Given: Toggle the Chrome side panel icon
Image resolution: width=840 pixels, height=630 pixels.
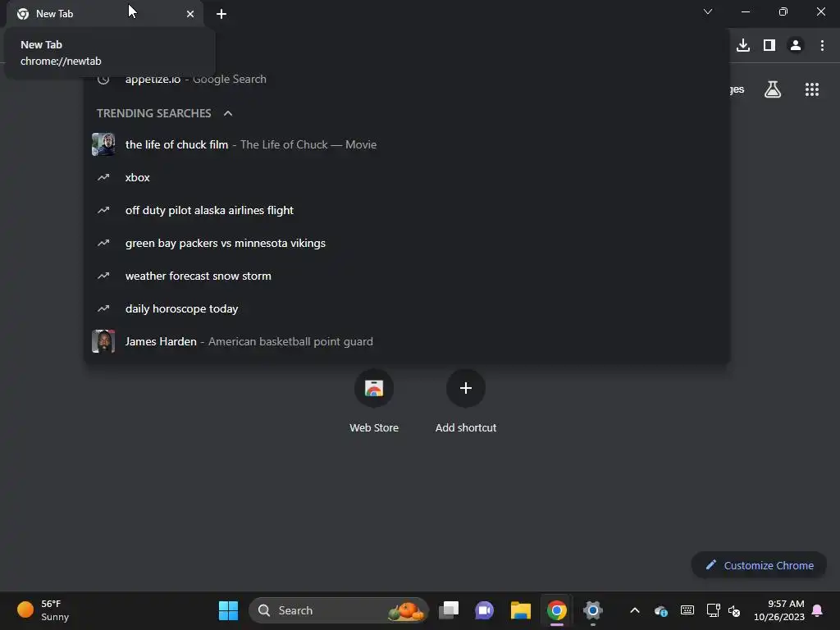Looking at the screenshot, I should point(769,45).
